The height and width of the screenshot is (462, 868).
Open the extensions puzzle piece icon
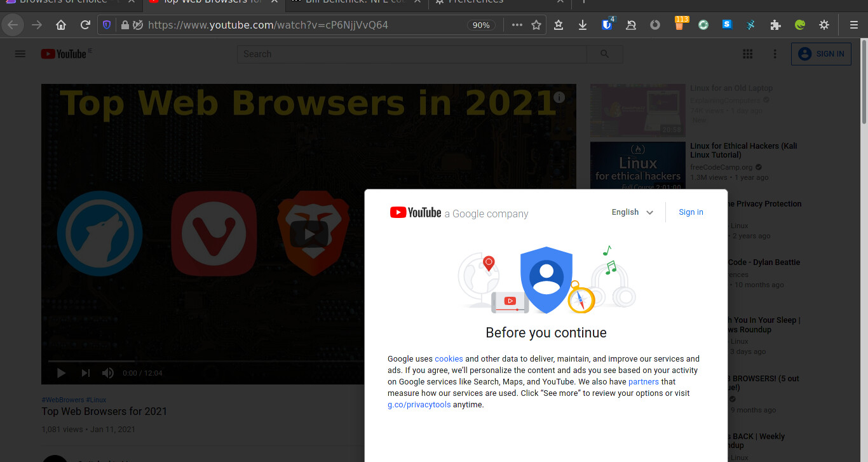coord(776,25)
